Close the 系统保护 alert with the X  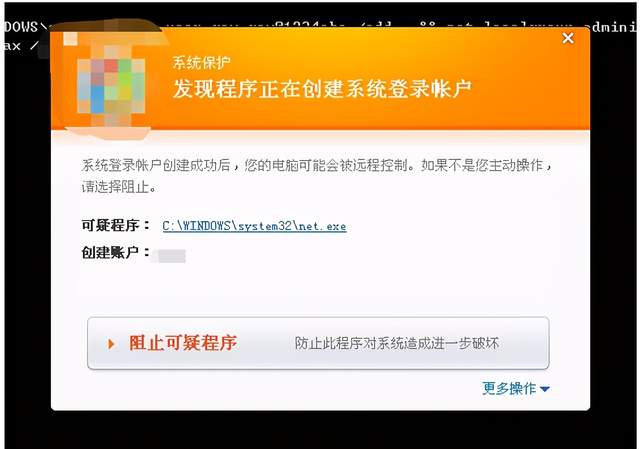pos(568,38)
